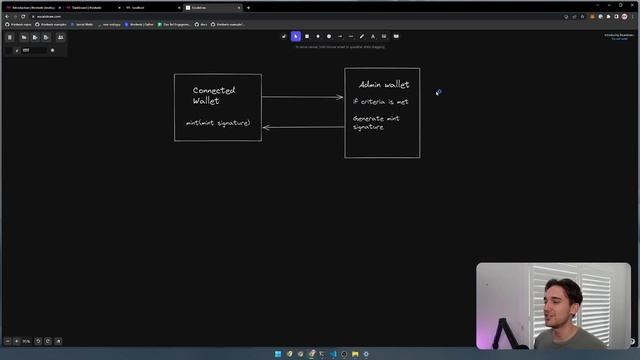Click the hamburger menu icon at top-left
This screenshot has width=640, height=360.
click(10, 38)
